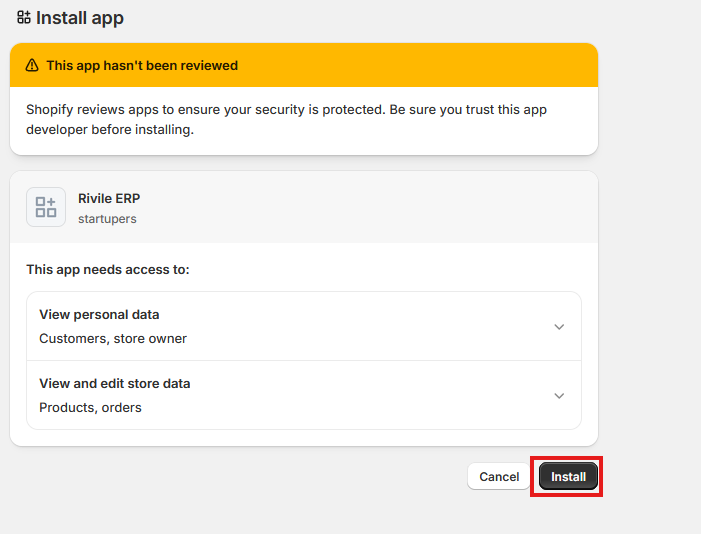
Task: Click the startupers developer name
Action: [x=107, y=219]
